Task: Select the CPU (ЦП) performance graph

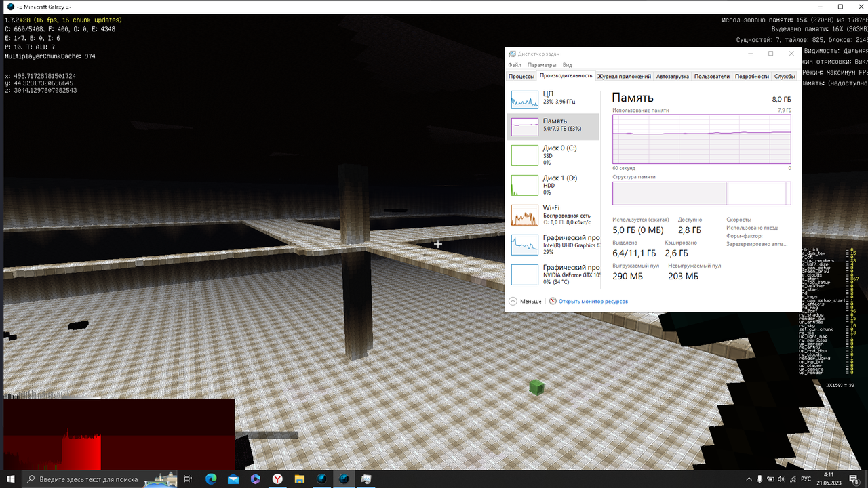Action: [525, 100]
